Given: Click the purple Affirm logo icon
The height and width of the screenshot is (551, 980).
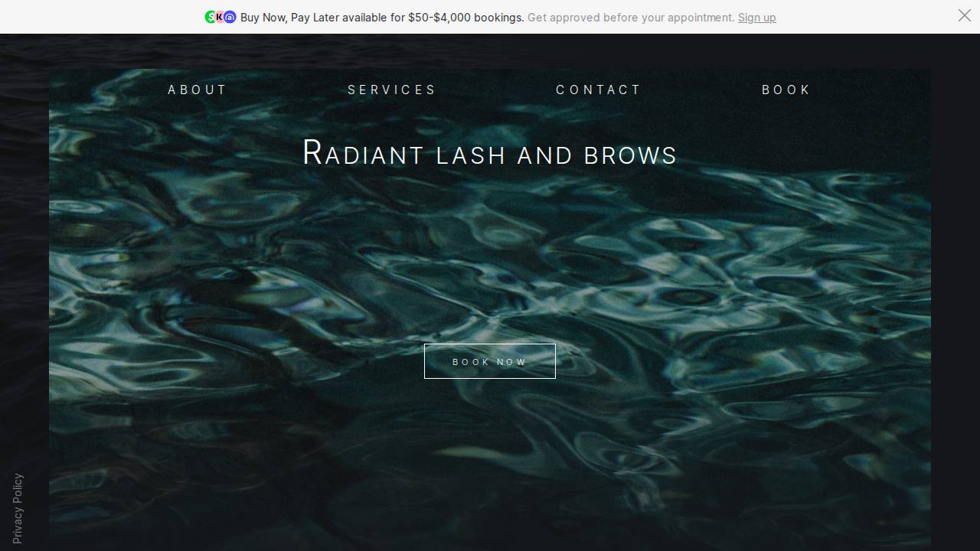Looking at the screenshot, I should point(230,17).
